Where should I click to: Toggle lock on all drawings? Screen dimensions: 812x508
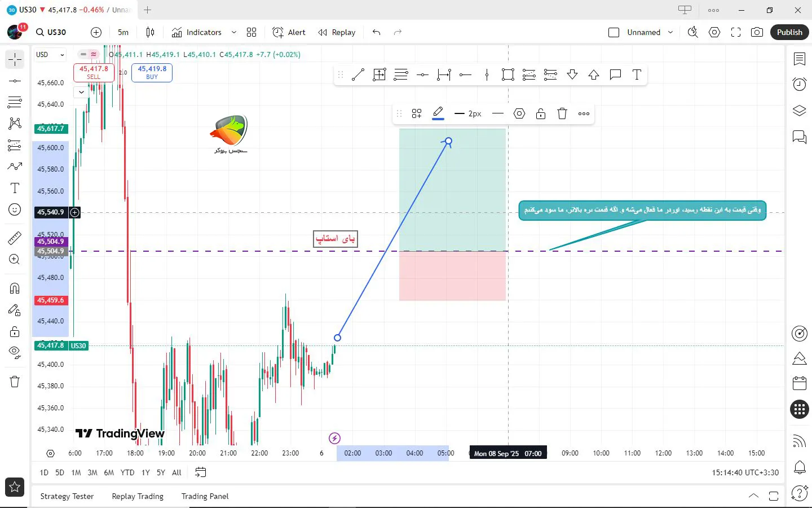15,331
